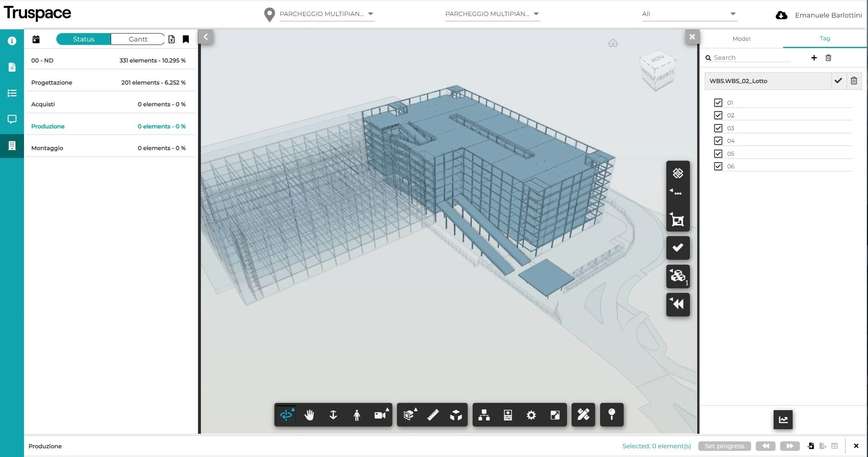This screenshot has width=868, height=457.
Task: Export status list to Excel
Action: coord(172,39)
